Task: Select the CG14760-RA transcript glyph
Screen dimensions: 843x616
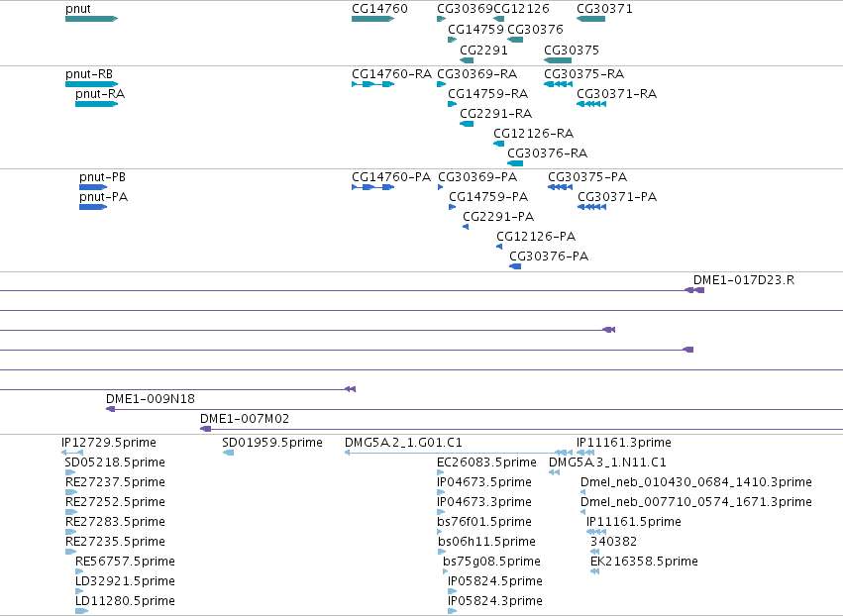Action: (x=373, y=84)
